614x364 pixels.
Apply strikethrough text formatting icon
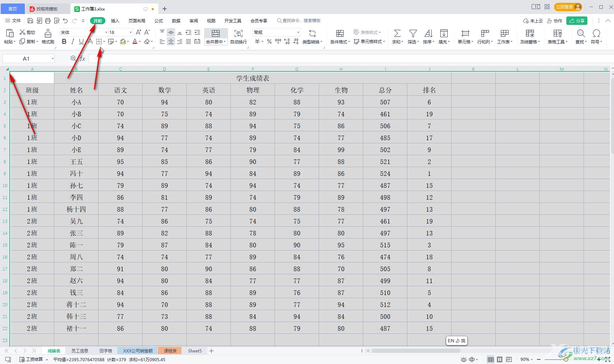point(90,42)
